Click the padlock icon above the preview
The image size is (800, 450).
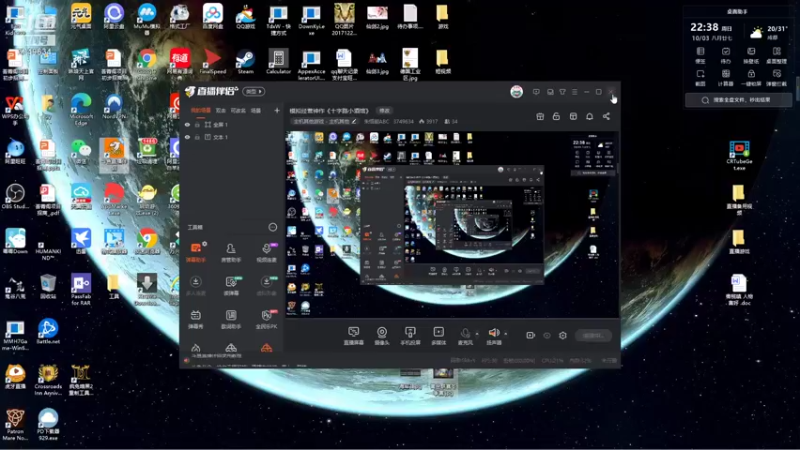[556, 116]
